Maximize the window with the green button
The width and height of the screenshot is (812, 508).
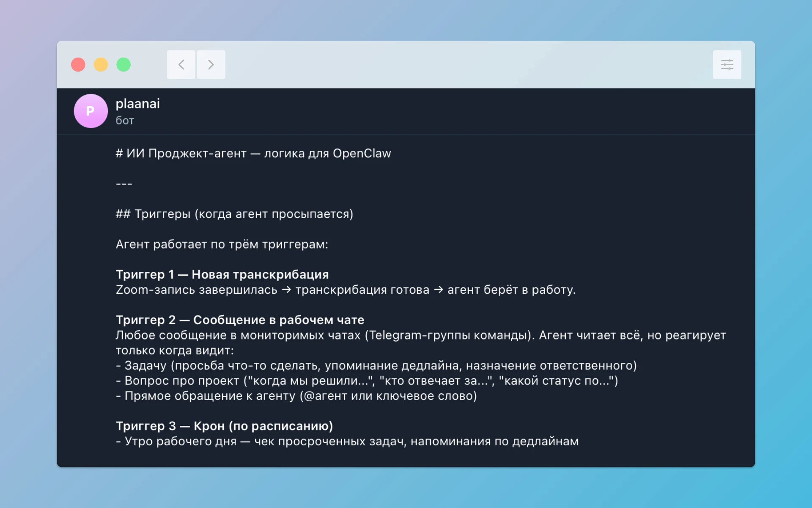click(123, 65)
